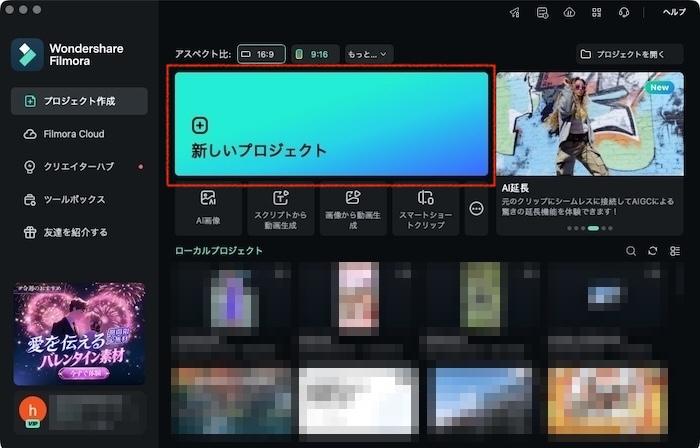This screenshot has width=700, height=448.
Task: Open the apps grid icon in top bar
Action: point(596,12)
